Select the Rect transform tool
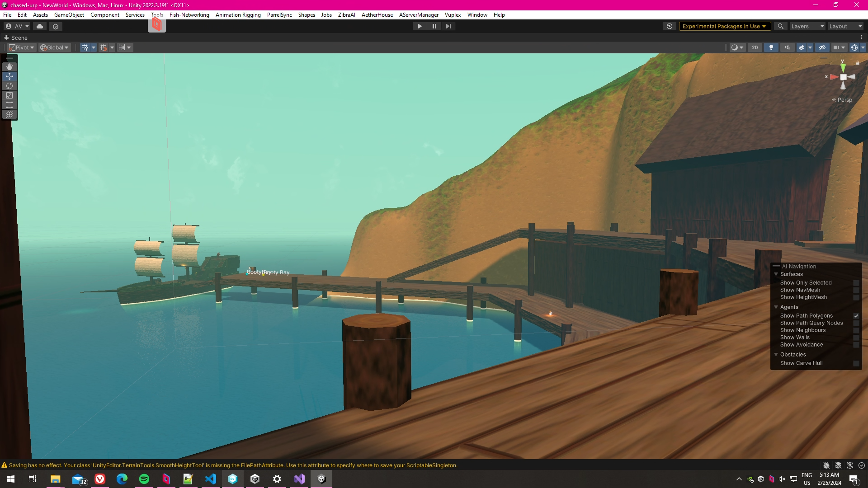This screenshot has height=488, width=868. (x=9, y=105)
